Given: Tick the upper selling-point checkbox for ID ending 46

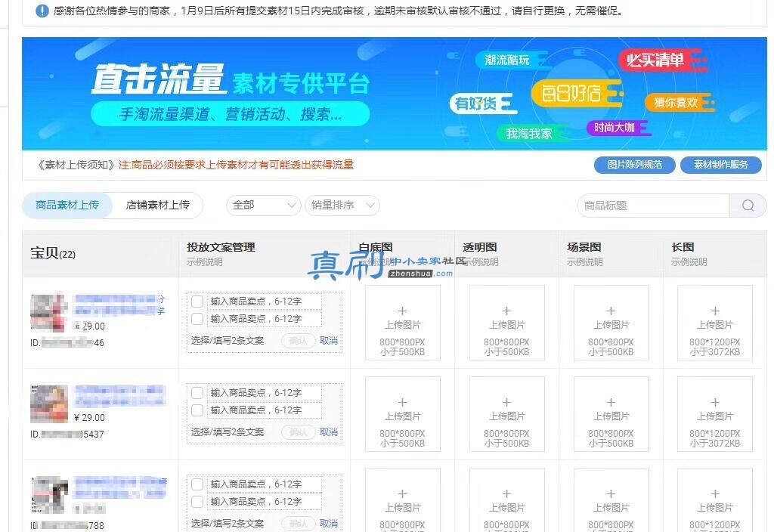Looking at the screenshot, I should click(x=197, y=301).
